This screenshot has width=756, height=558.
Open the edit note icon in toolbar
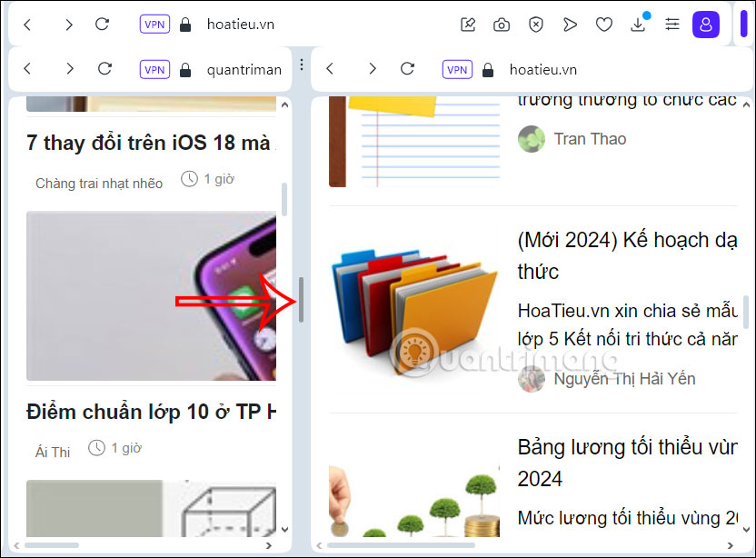pyautogui.click(x=468, y=25)
